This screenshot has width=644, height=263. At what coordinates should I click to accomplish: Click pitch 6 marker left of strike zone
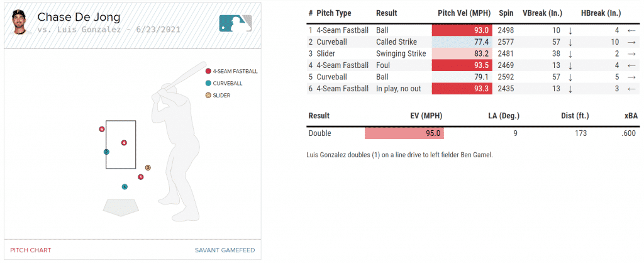[101, 129]
